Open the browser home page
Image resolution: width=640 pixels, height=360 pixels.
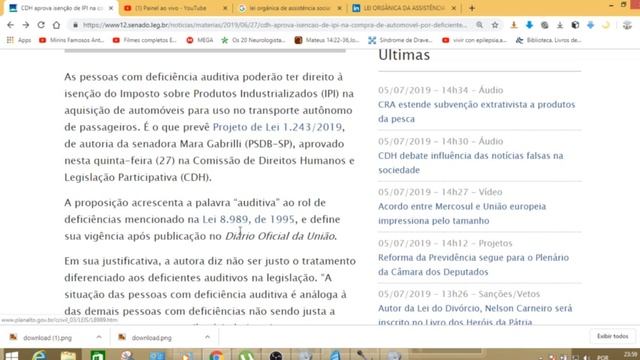coord(56,25)
